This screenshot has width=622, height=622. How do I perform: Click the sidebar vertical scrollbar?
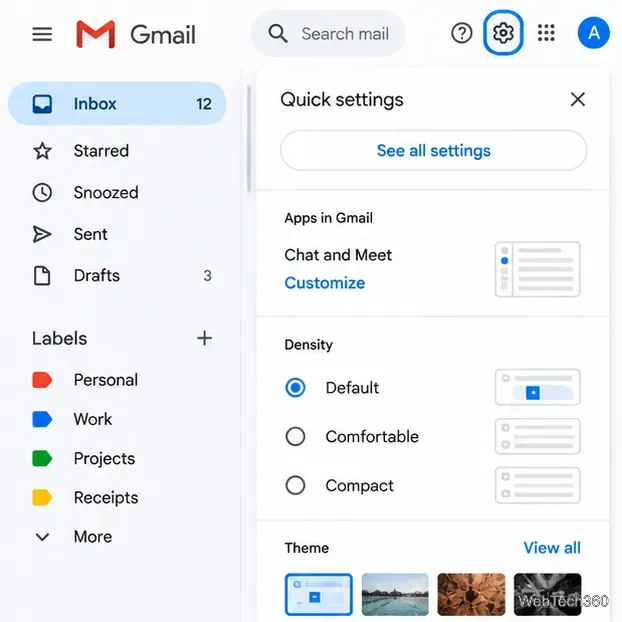[249, 139]
